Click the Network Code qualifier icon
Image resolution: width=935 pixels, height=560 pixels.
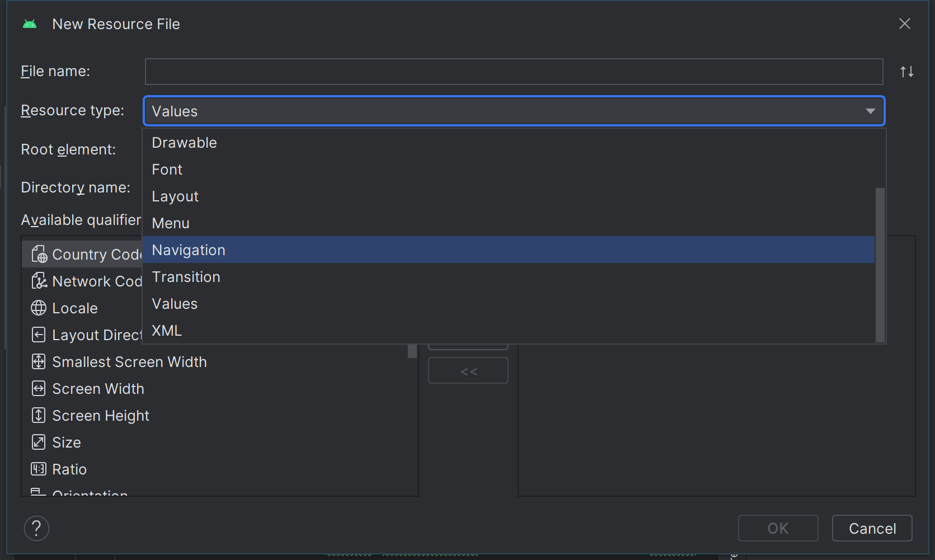click(x=39, y=281)
